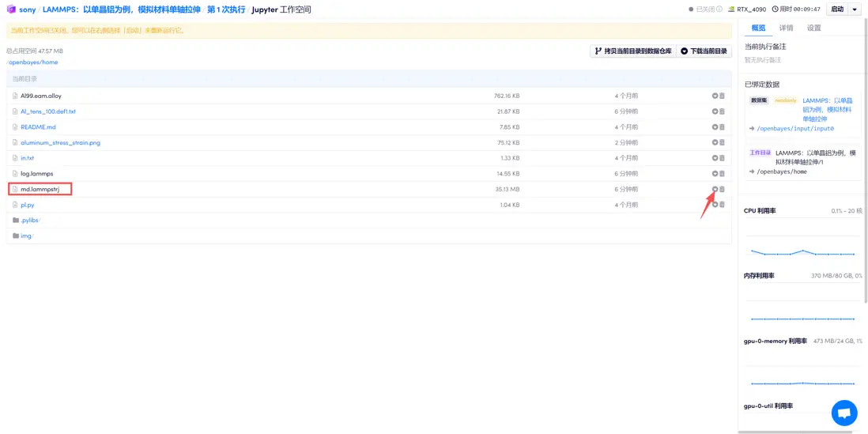Delete pl.py using trash icon
Screen dimensions: 868x434
click(x=722, y=204)
